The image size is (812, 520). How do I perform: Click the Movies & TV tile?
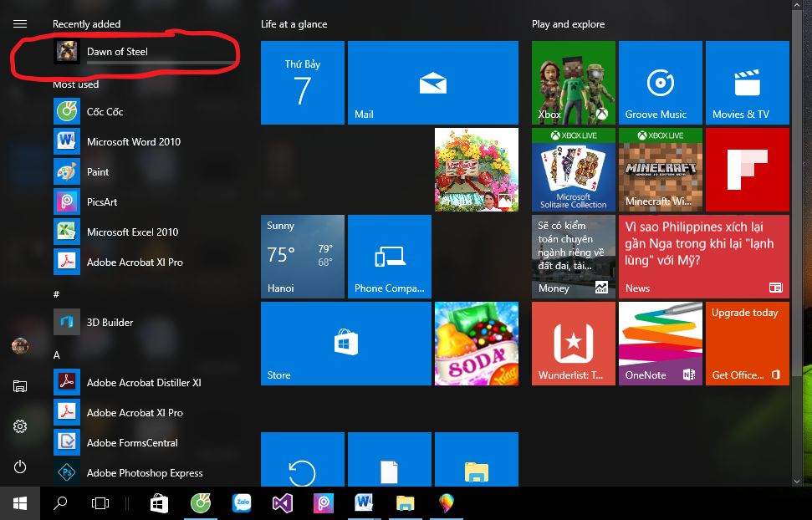pos(748,83)
